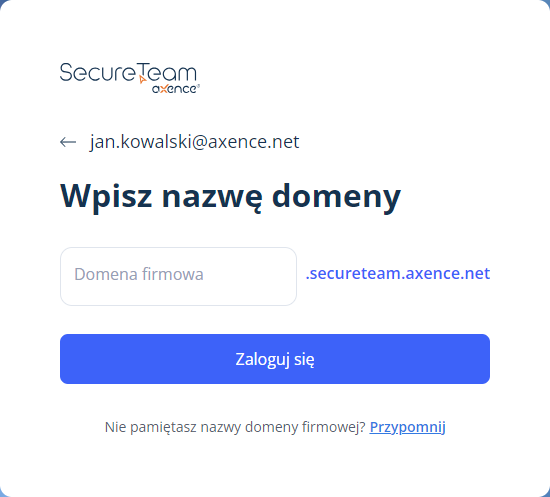The image size is (550, 497).
Task: Click the 'Nie pamiętasz nazwy domeny firmowej?' text
Action: [x=235, y=427]
